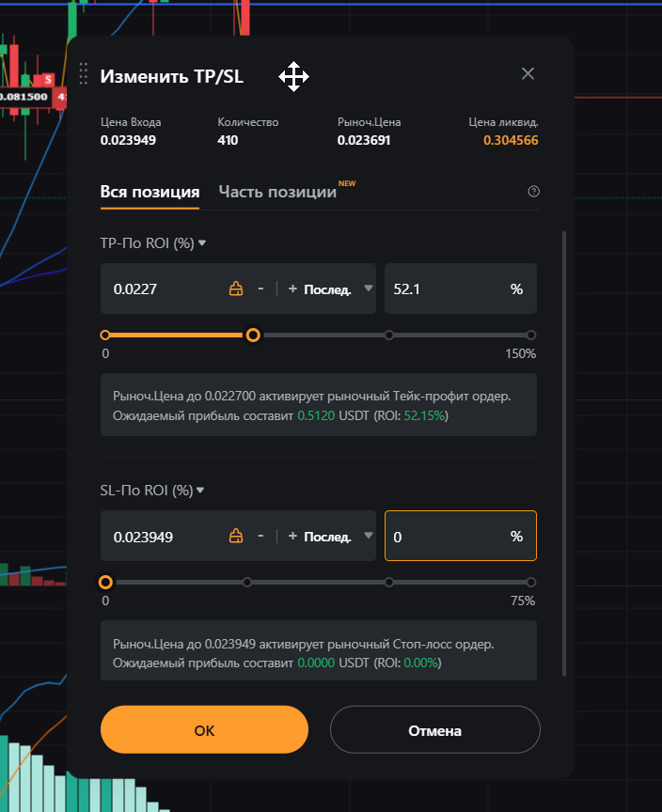Click the lock icon in SL price field
This screenshot has height=812, width=662.
pos(236,536)
